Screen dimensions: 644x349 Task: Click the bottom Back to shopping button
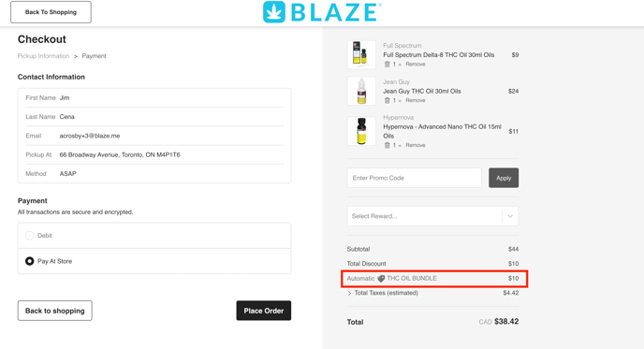[54, 311]
